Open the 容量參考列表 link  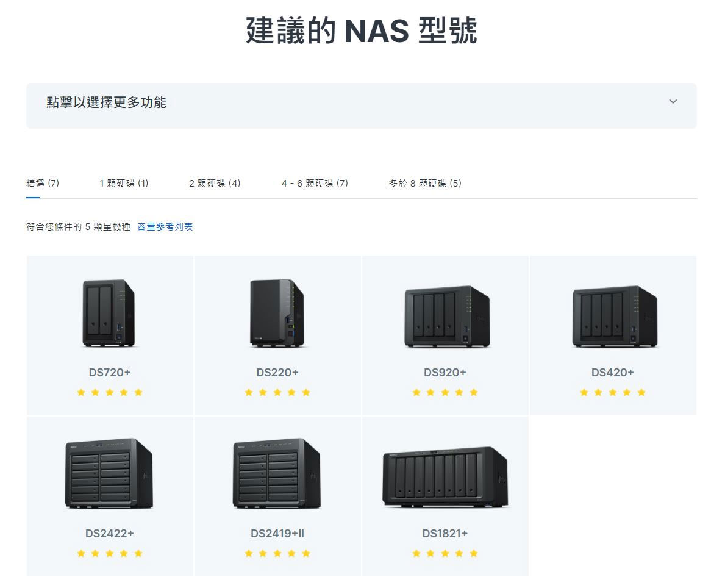[x=165, y=226]
